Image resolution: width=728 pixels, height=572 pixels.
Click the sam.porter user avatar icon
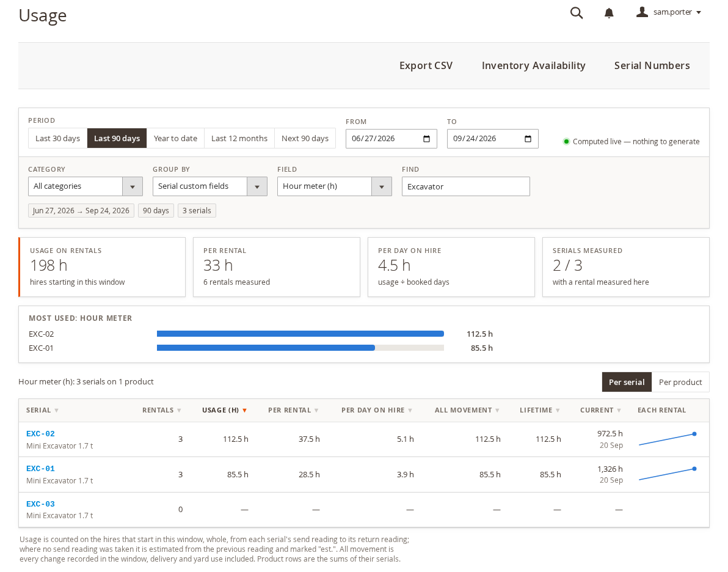(642, 12)
